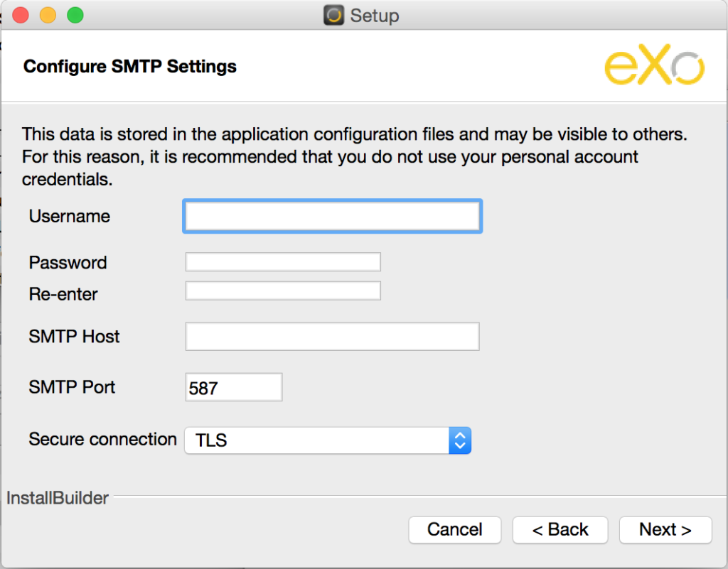Click the SMTP Host label text
728x569 pixels.
point(74,336)
